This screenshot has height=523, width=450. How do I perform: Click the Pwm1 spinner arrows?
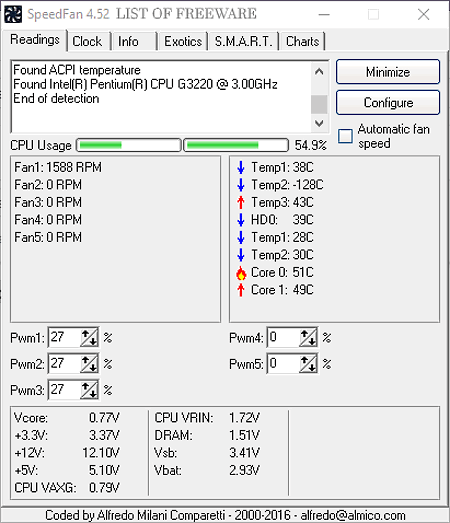click(x=89, y=338)
